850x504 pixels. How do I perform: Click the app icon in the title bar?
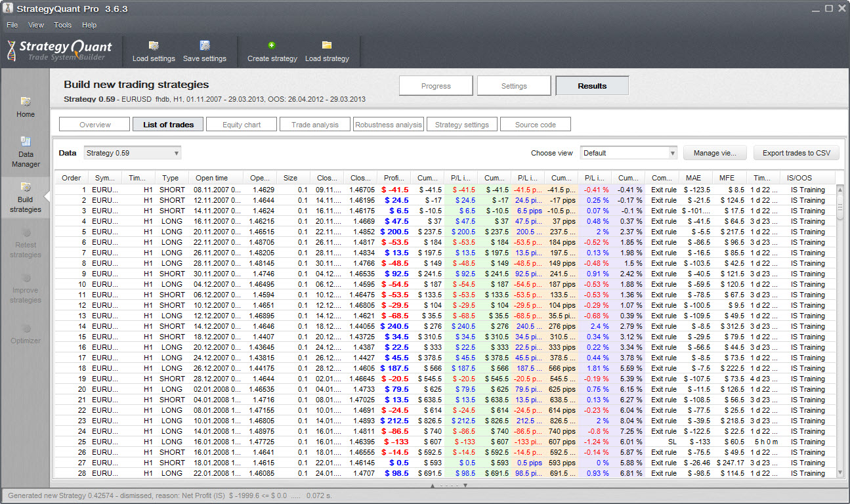click(x=8, y=9)
